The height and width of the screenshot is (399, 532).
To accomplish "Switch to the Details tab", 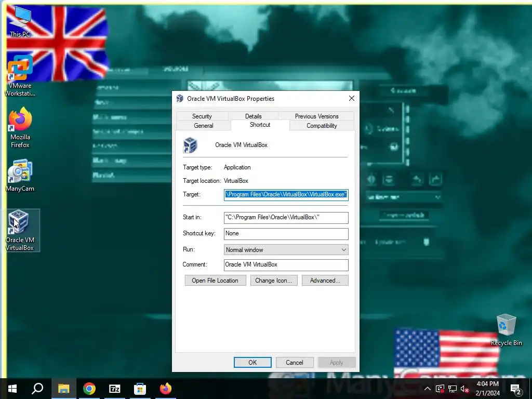I will (x=254, y=116).
